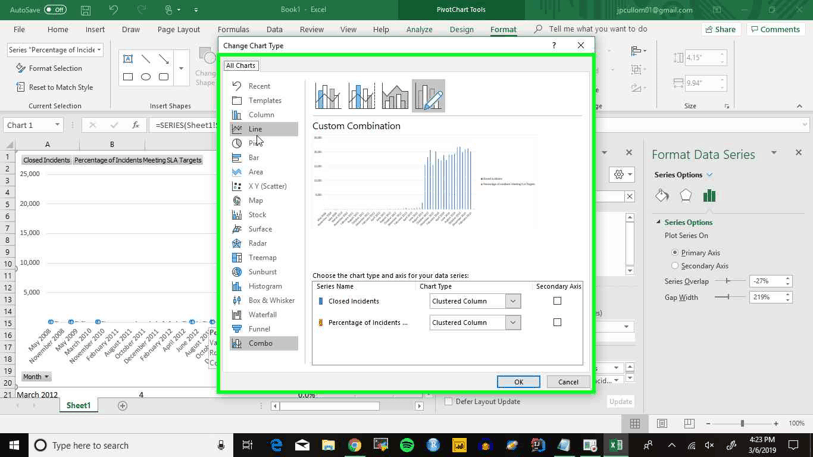Viewport: 815px width, 458px height.
Task: Toggle Secondary Axis for Closed Incidents
Action: click(x=557, y=301)
